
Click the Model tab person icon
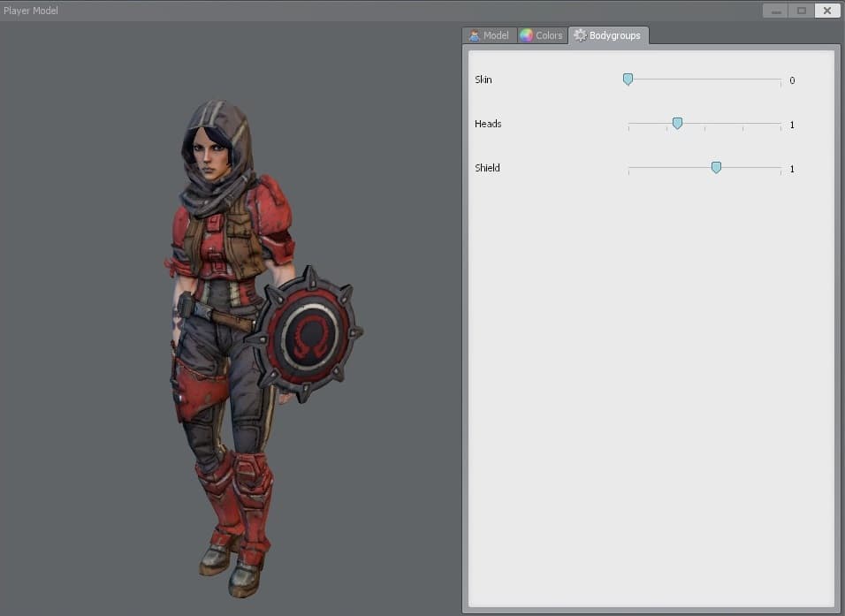point(475,35)
